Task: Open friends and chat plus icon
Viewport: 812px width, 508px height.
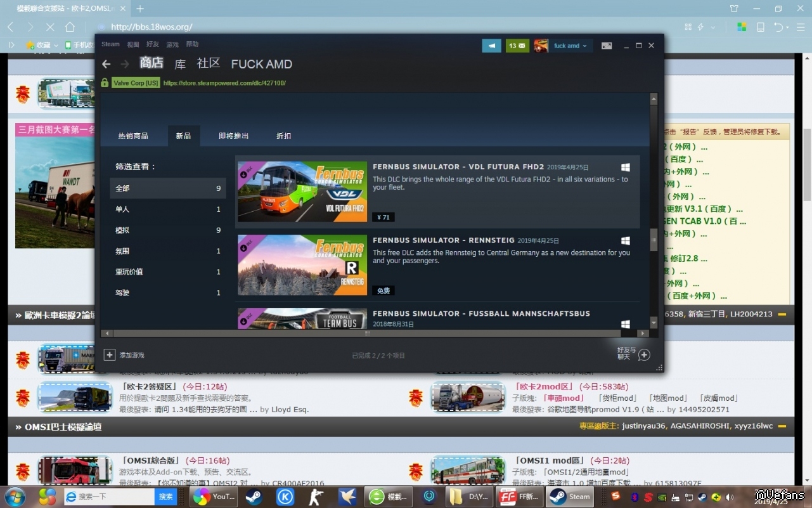Action: (x=644, y=355)
